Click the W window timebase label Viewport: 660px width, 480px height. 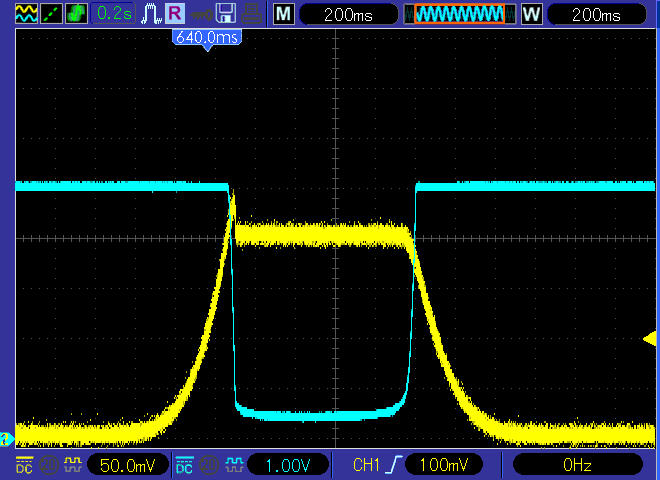coord(532,14)
